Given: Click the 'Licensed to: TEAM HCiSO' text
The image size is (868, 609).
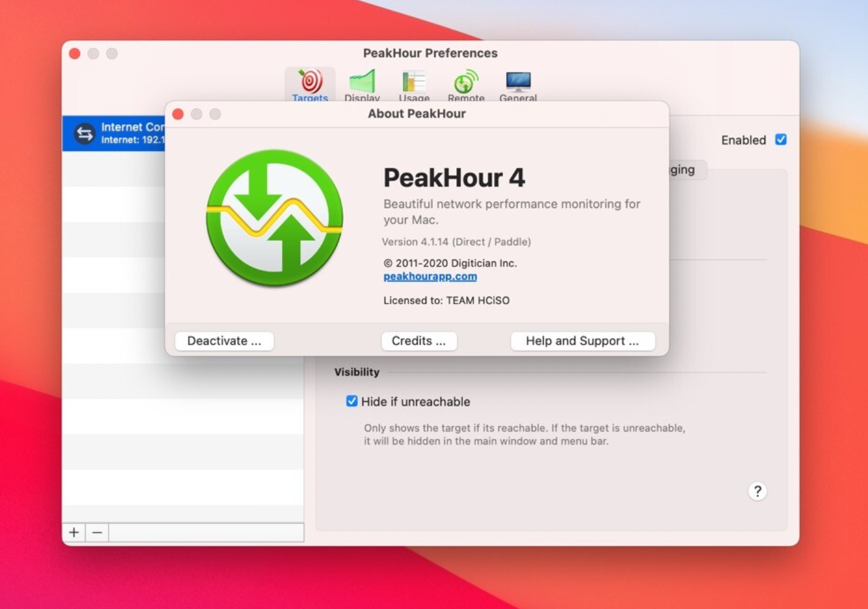Looking at the screenshot, I should [447, 300].
